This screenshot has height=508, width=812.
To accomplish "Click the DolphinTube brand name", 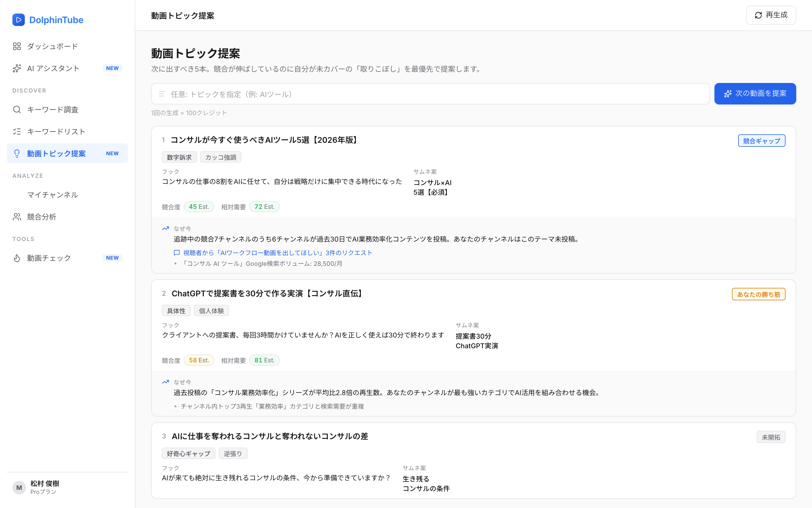I will 56,20.
